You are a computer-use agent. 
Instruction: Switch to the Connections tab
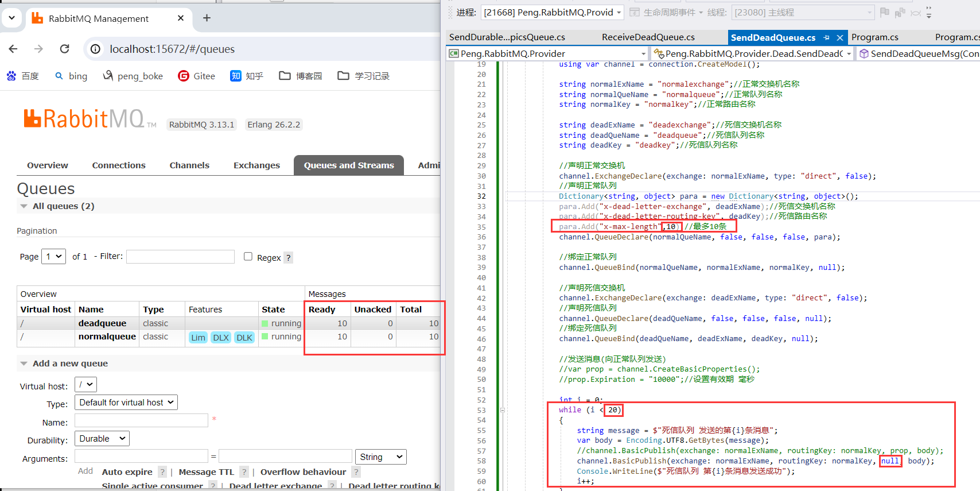click(119, 165)
